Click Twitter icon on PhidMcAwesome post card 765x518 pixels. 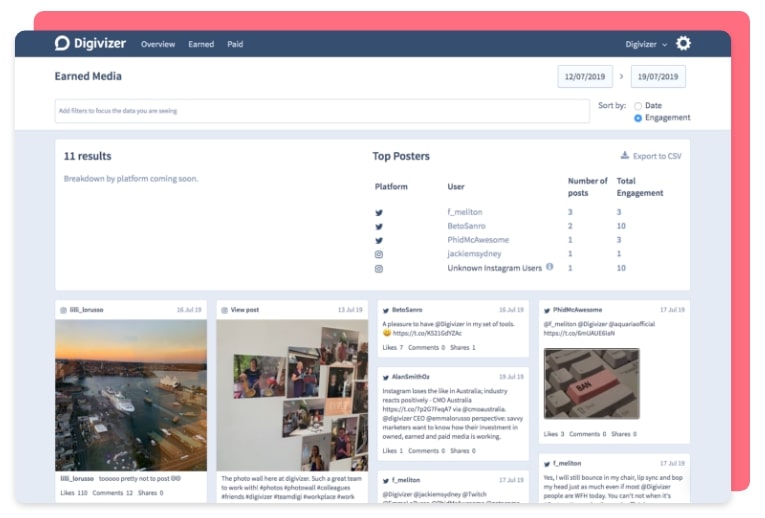click(x=547, y=311)
